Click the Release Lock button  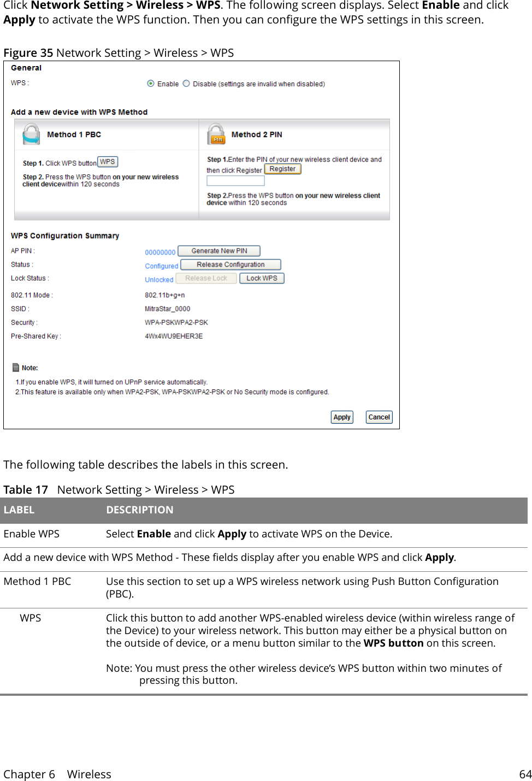point(206,278)
